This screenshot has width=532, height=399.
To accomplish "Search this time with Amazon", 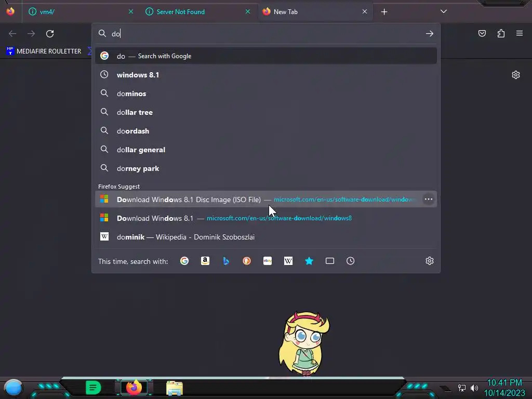I will pos(205,261).
